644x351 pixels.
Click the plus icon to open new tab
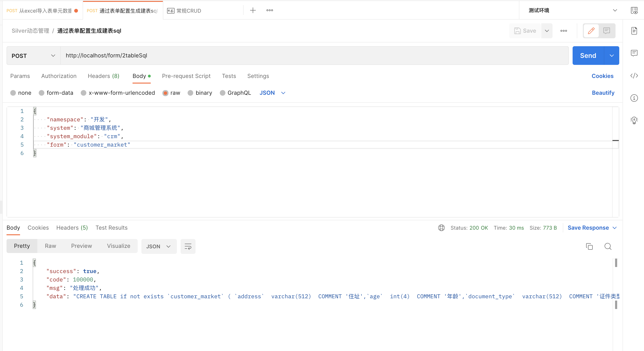253,10
